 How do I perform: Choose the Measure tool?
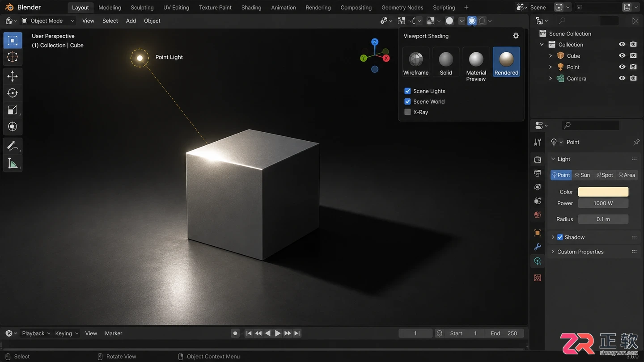(13, 163)
